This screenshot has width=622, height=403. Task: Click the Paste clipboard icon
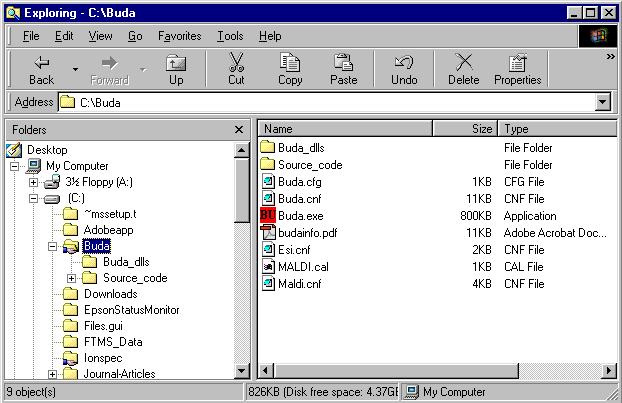click(x=343, y=63)
